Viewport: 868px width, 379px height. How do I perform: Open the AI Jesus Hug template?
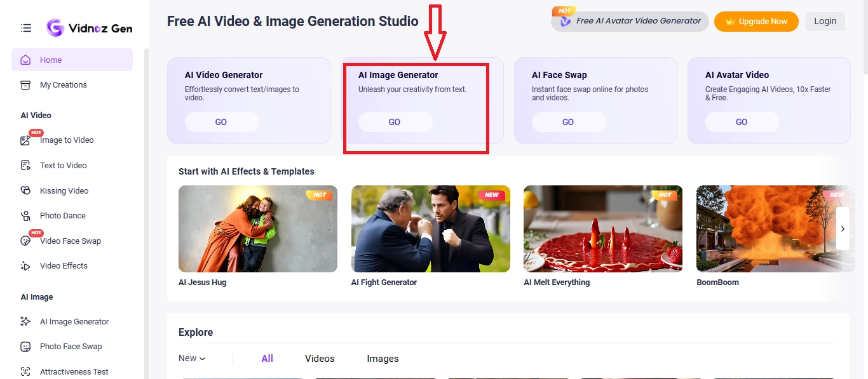tap(257, 229)
